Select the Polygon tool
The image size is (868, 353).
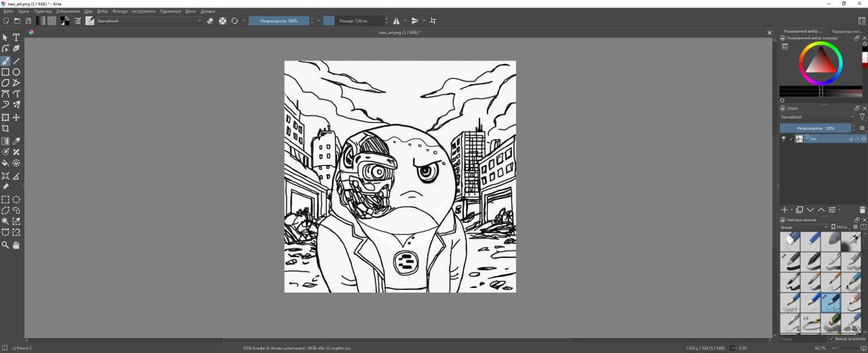point(6,83)
